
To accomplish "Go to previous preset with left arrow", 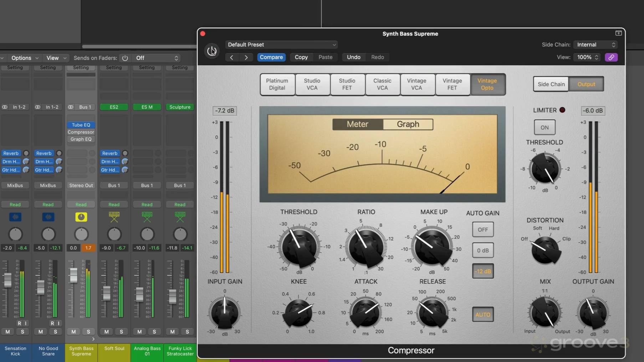I will [x=231, y=57].
